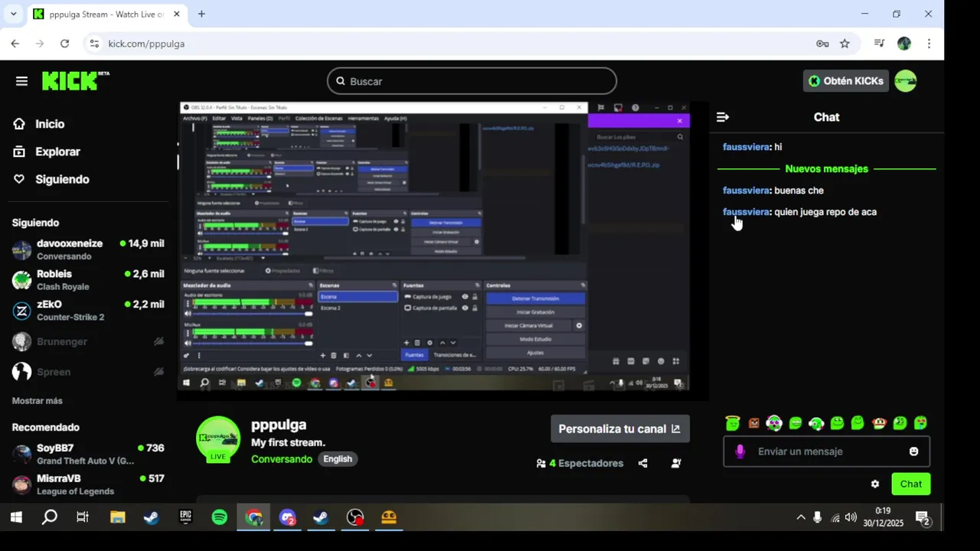Viewport: 980px width, 551px height.
Task: Toggle the taskbar microphone tray icon
Action: (x=818, y=517)
